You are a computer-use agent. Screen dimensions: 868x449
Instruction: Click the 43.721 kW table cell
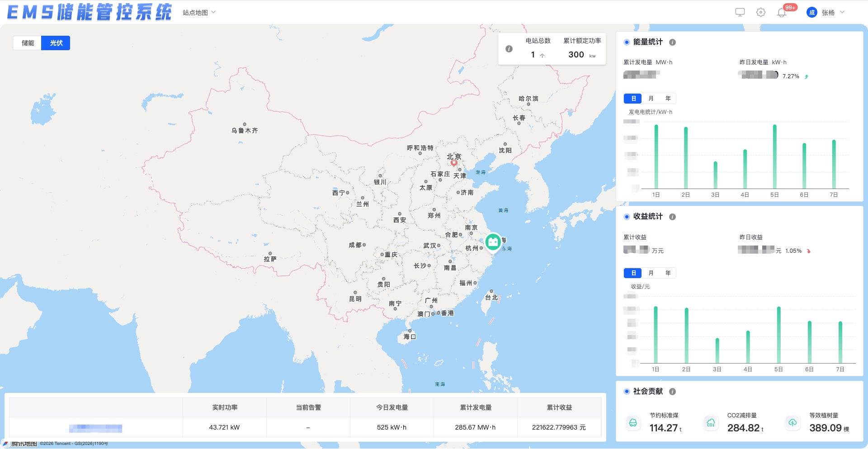(225, 427)
